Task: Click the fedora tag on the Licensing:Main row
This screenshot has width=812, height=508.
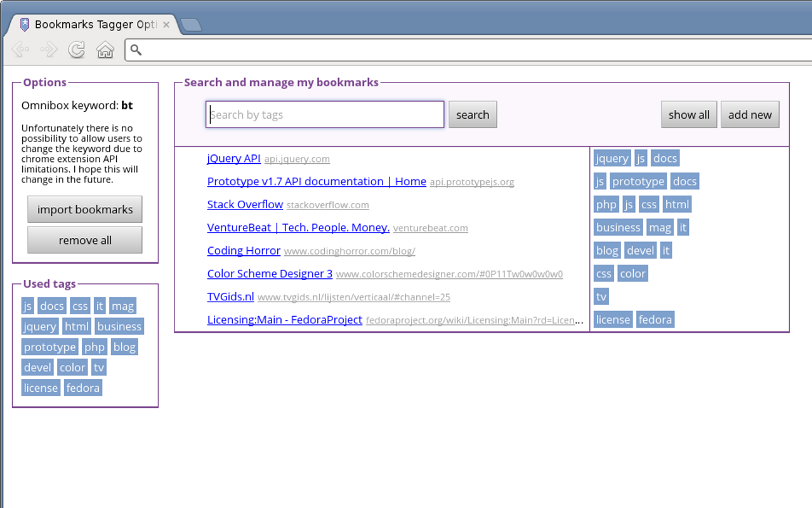Action: [x=655, y=320]
